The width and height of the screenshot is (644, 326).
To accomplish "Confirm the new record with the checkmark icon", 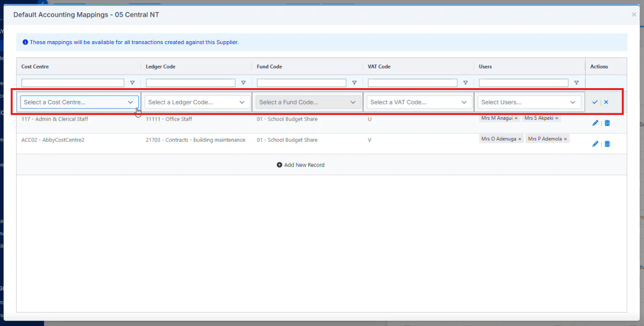I will 595,102.
